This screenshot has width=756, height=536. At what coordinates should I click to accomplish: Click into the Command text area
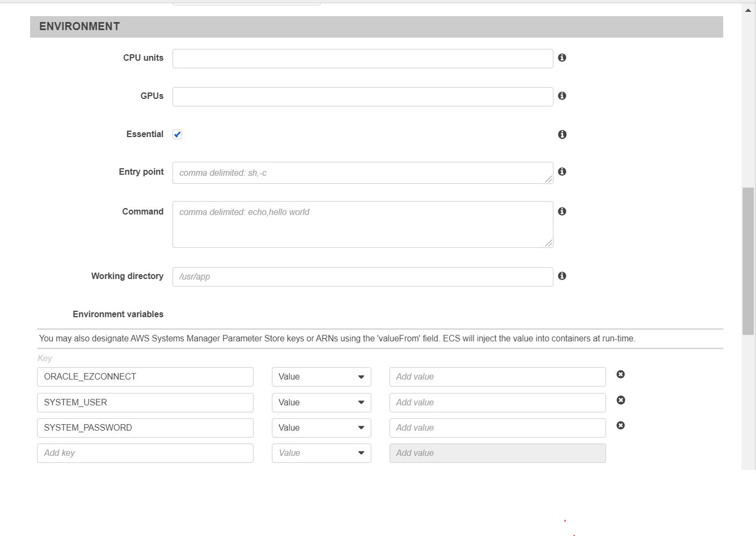point(363,224)
